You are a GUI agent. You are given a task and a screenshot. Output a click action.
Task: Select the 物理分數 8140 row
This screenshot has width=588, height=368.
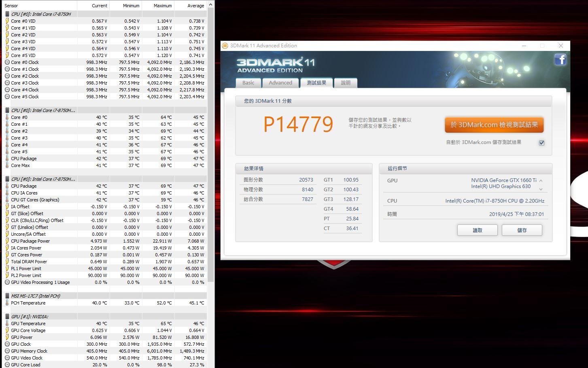click(277, 190)
